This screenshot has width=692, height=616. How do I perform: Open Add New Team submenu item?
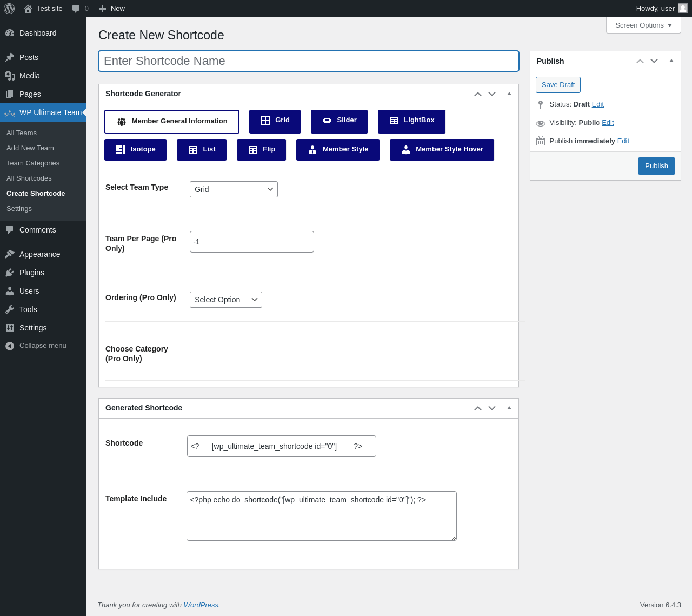(30, 148)
